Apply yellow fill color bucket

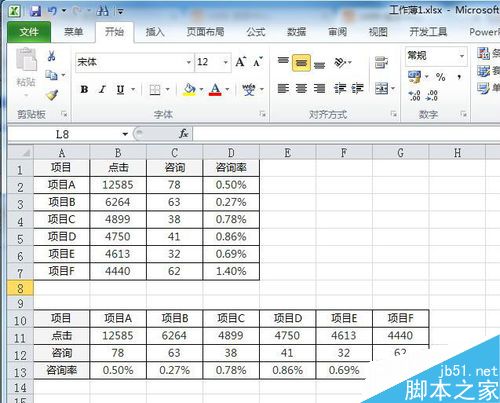(x=189, y=89)
